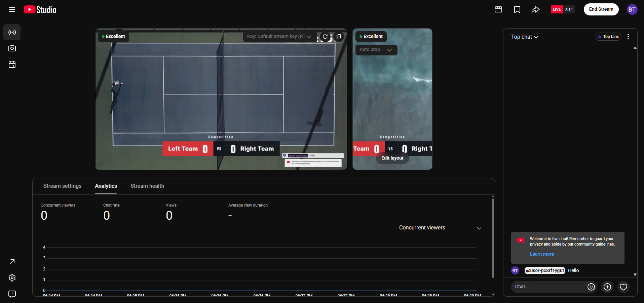644x303 pixels.
Task: Click the End Stream button
Action: pyautogui.click(x=601, y=9)
